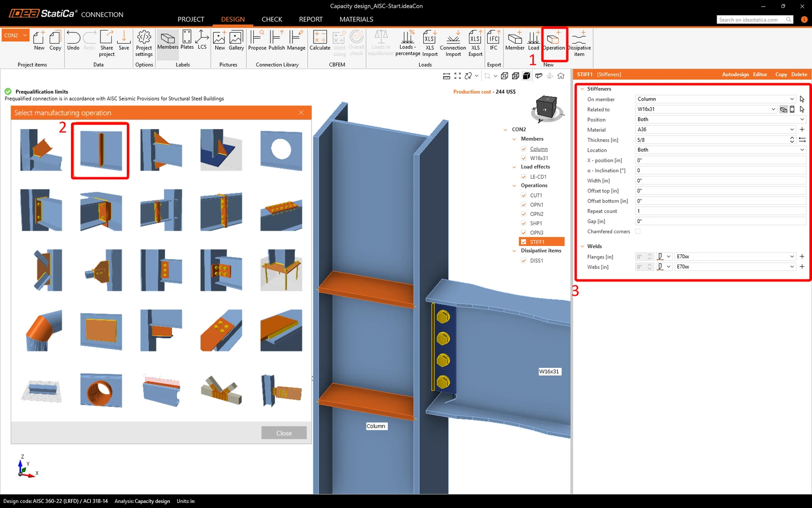The height and width of the screenshot is (508, 812).
Task: Click the ideastatica.com search box
Action: (755, 20)
